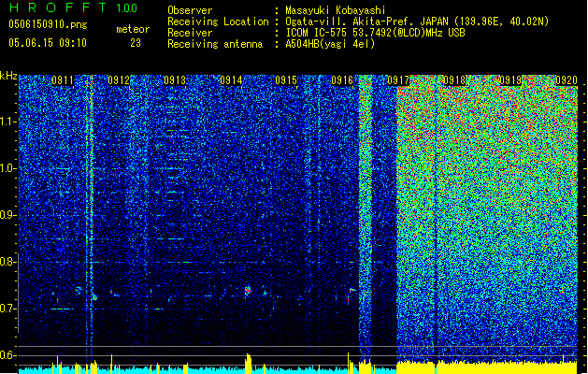Viewport: 588px width, 374px height.
Task: Click the bright meteor echo near 0915
Action: [x=248, y=291]
